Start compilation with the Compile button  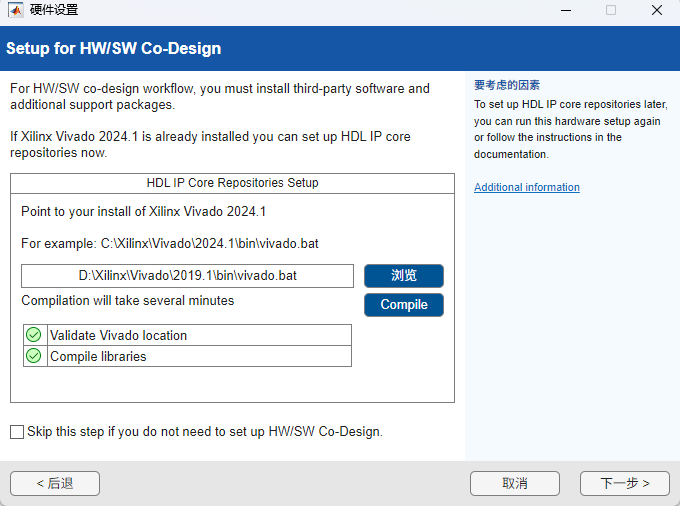(404, 305)
